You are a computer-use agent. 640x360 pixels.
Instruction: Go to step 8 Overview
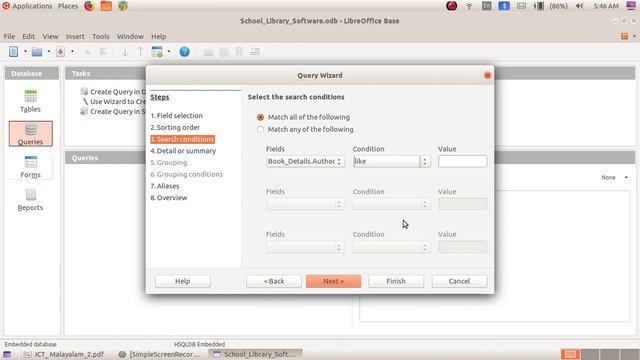[x=169, y=198]
